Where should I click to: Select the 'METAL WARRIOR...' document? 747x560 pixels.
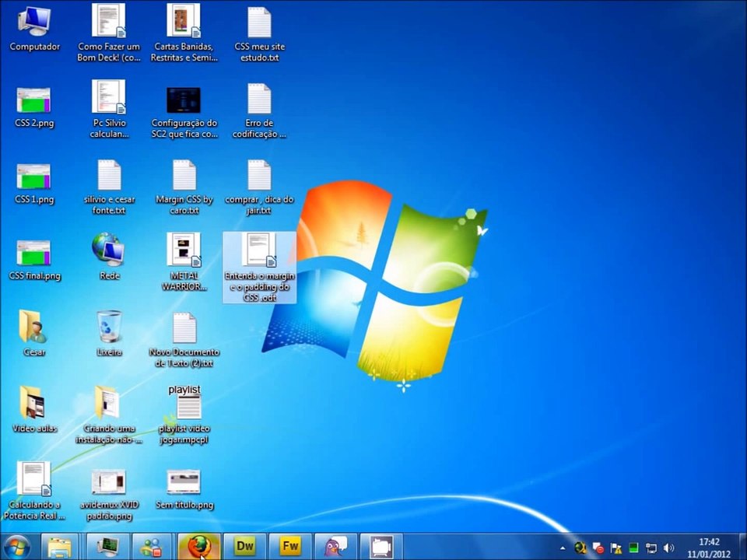click(x=184, y=261)
